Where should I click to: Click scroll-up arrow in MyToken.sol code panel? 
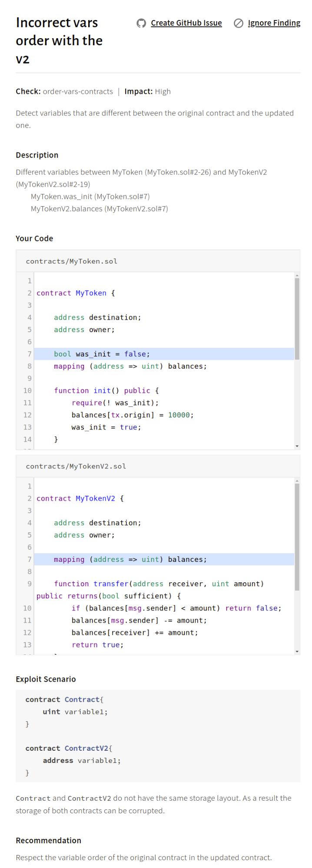click(x=297, y=276)
